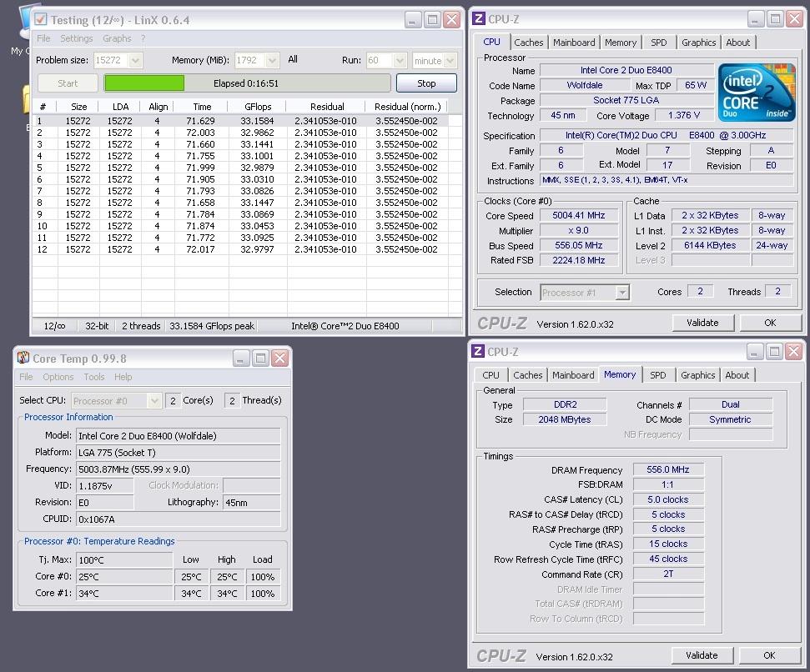Click the Intel Core 2 Duo logo
The image size is (810, 672).
pyautogui.click(x=757, y=93)
